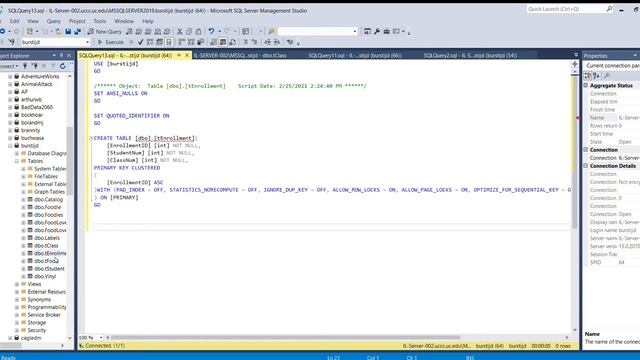The height and width of the screenshot is (360, 640).
Task: Open the Edit menu
Action: tap(15, 21)
